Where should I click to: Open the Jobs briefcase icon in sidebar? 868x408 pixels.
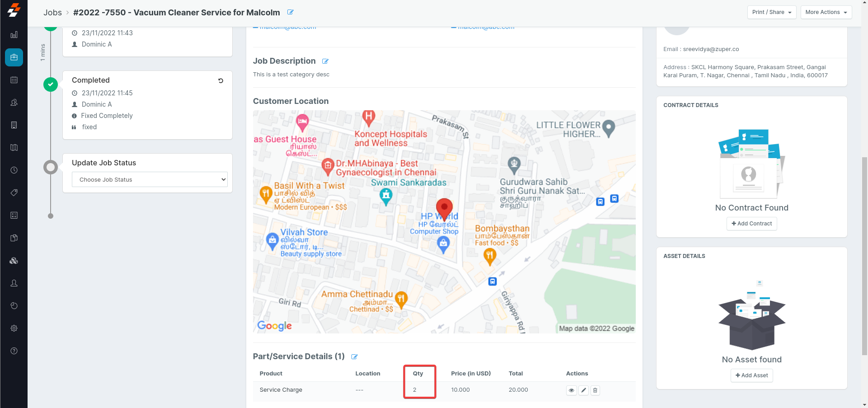(14, 57)
